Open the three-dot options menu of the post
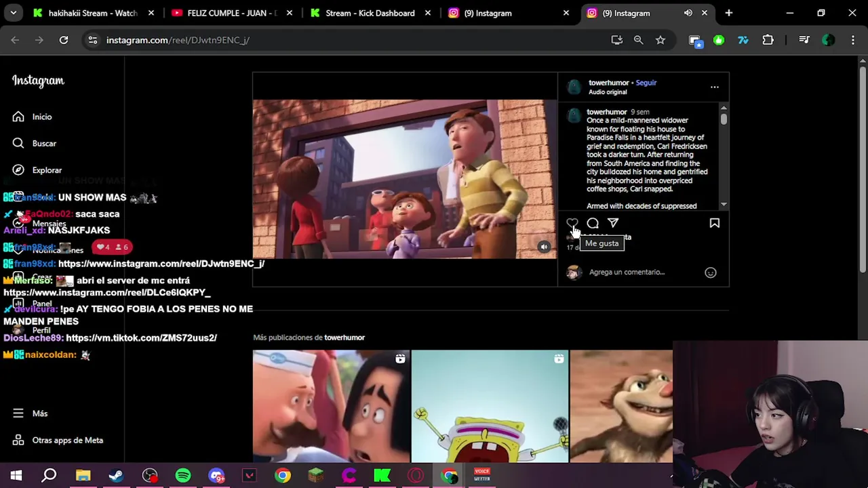Screen dimensions: 868x488 pos(714,87)
